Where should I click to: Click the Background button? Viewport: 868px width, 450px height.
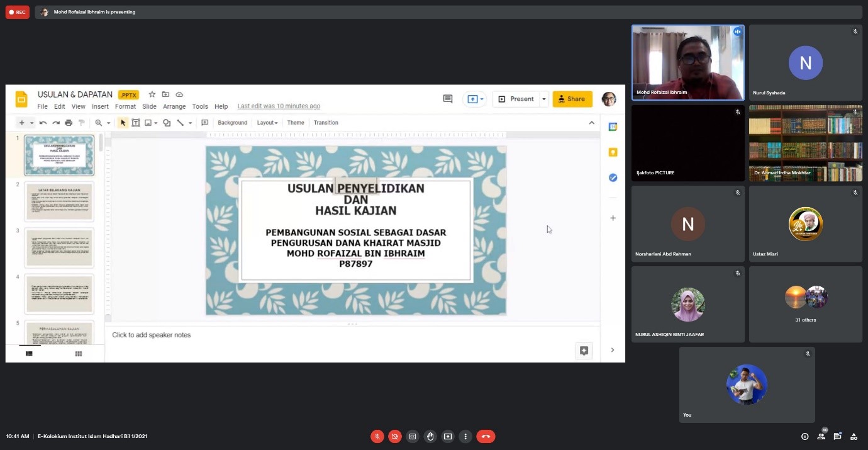coord(232,123)
